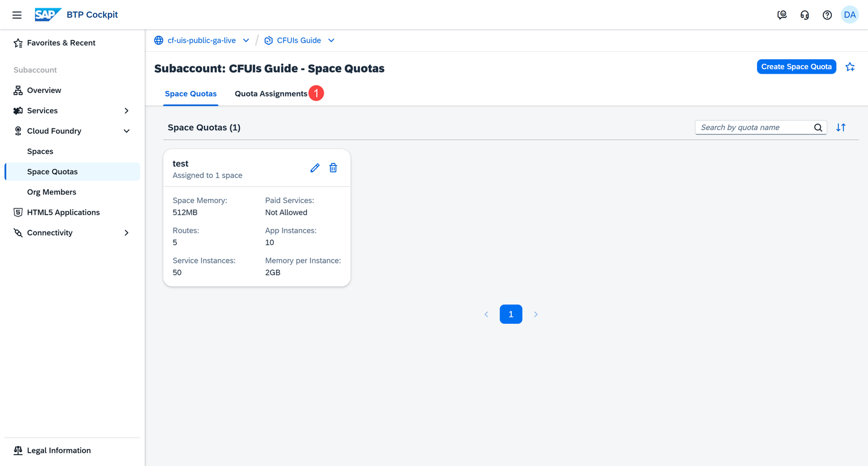
Task: Click the Legal Information scales icon
Action: click(x=18, y=450)
